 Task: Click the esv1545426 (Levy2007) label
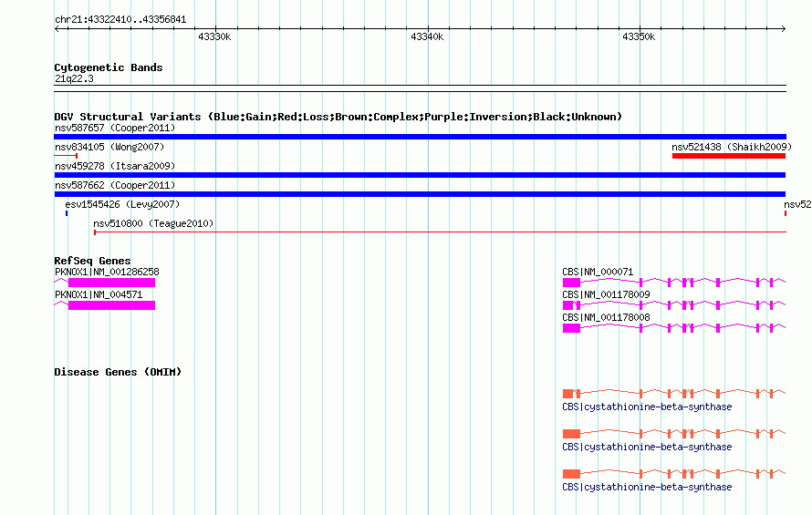tap(122, 204)
